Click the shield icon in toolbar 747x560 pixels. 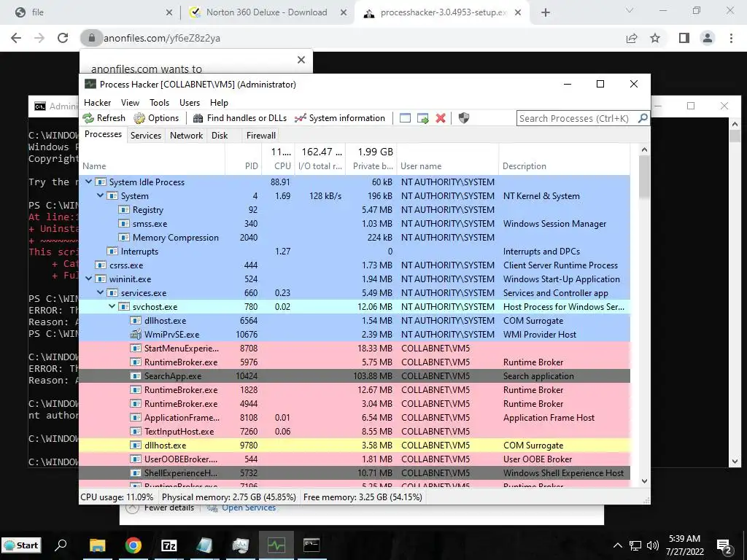coord(463,118)
